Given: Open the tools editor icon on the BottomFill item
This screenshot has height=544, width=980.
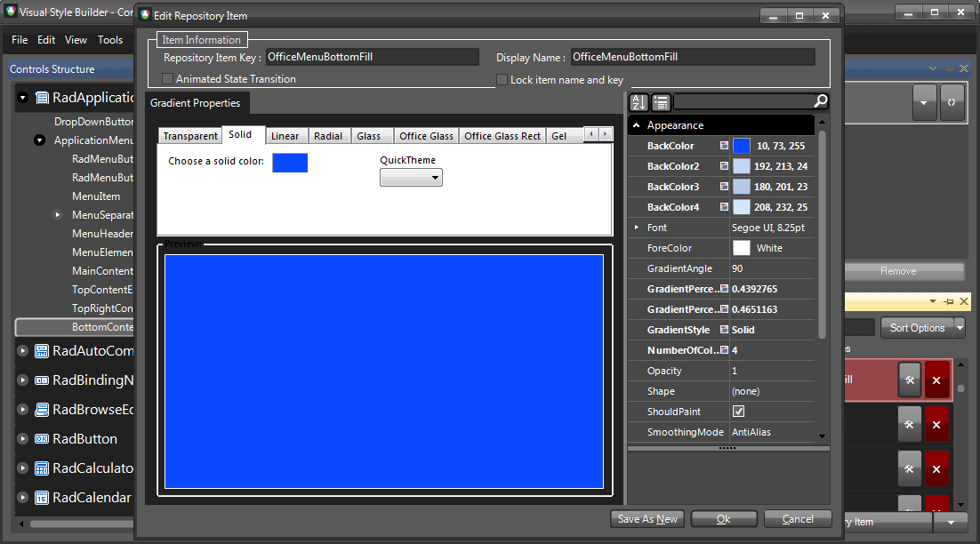Looking at the screenshot, I should [909, 380].
